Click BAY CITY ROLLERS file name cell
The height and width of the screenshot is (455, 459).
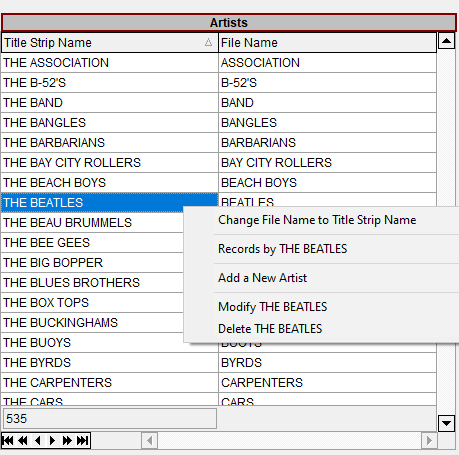[327, 163]
